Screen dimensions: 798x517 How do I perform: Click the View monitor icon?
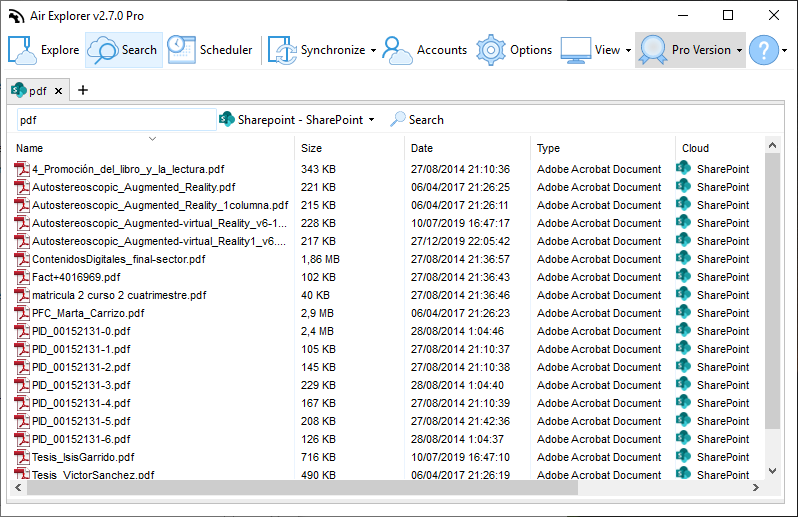(576, 50)
